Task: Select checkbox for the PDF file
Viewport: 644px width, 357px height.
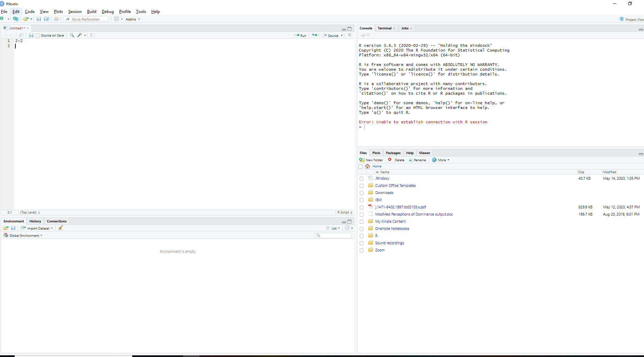Action: (x=361, y=207)
